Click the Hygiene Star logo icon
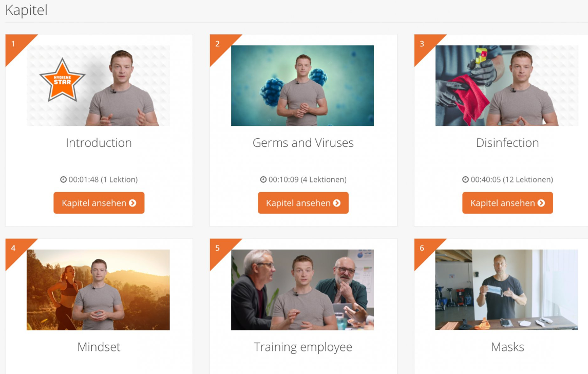The height and width of the screenshot is (374, 588). tap(62, 80)
